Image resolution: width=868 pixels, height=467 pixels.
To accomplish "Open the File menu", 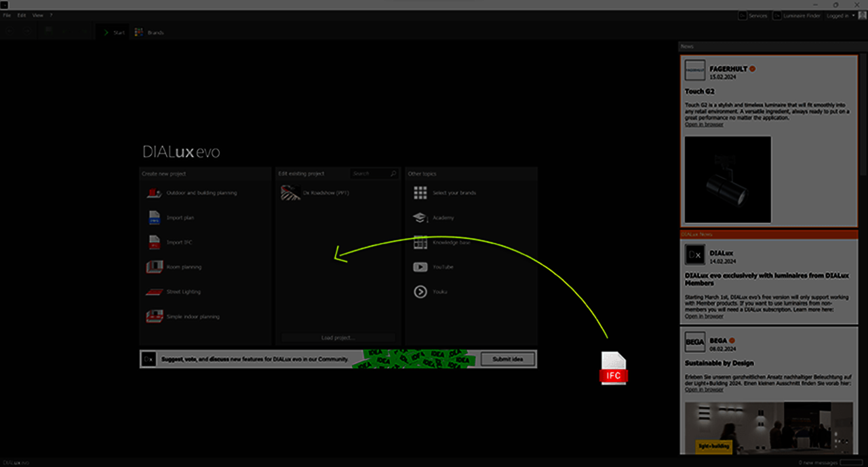I will coord(7,15).
